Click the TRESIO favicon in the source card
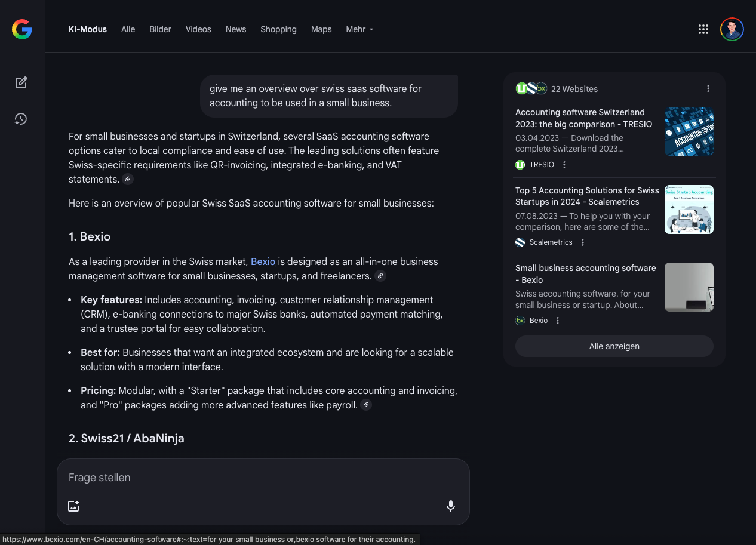This screenshot has height=545, width=756. pos(520,165)
